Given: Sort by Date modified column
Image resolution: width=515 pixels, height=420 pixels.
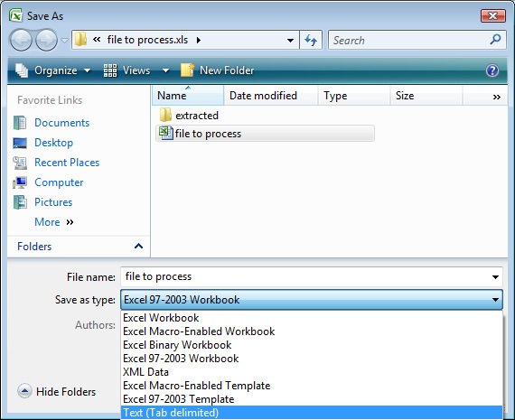Looking at the screenshot, I should click(271, 96).
